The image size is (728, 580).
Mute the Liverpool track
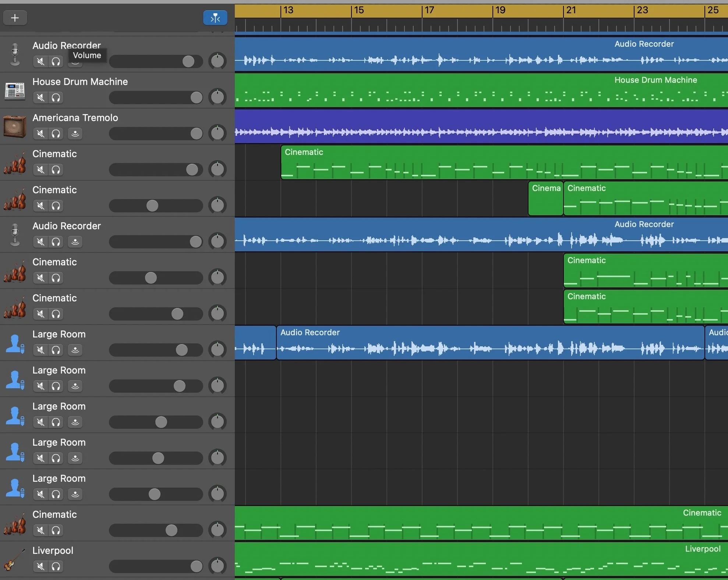[x=40, y=566]
